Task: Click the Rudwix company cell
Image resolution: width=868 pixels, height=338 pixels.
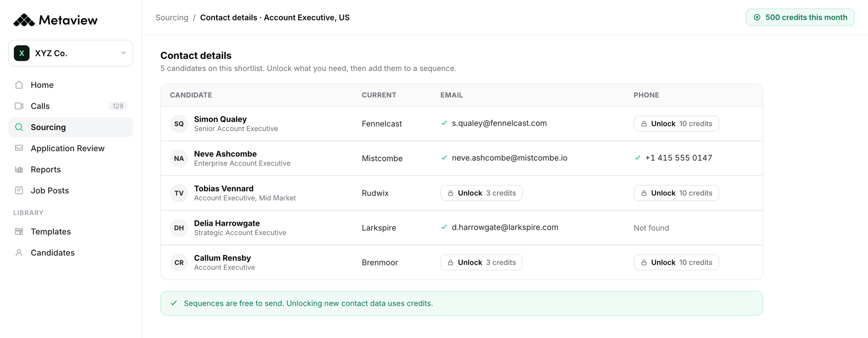Action: 375,193
